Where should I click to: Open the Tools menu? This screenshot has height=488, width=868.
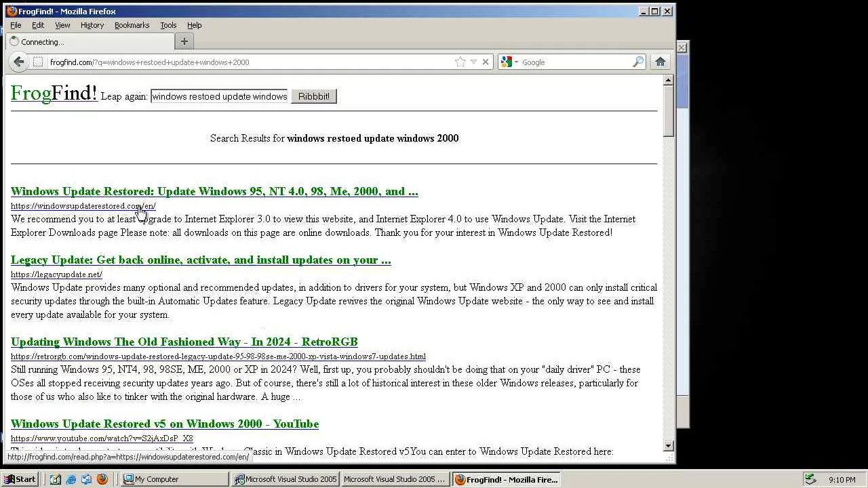pyautogui.click(x=168, y=25)
